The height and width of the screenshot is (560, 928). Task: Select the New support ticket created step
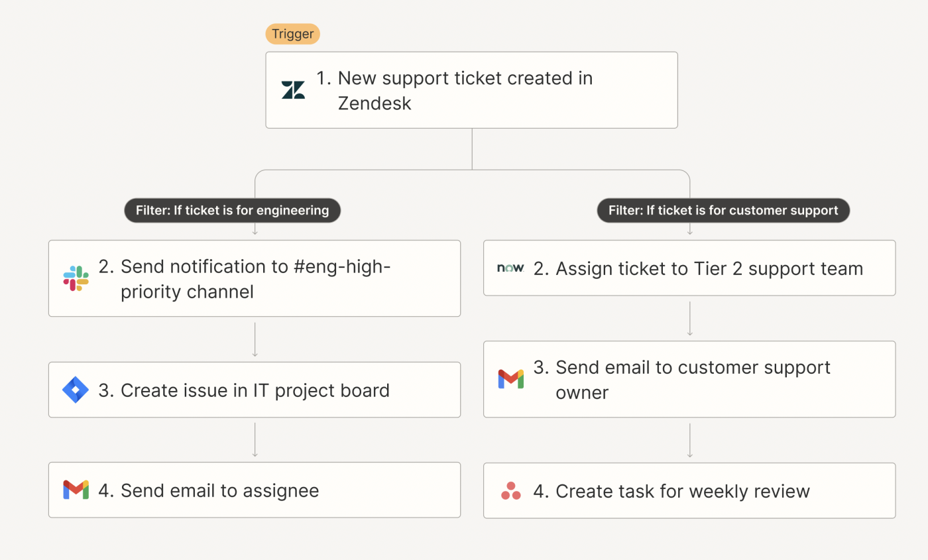pos(471,90)
